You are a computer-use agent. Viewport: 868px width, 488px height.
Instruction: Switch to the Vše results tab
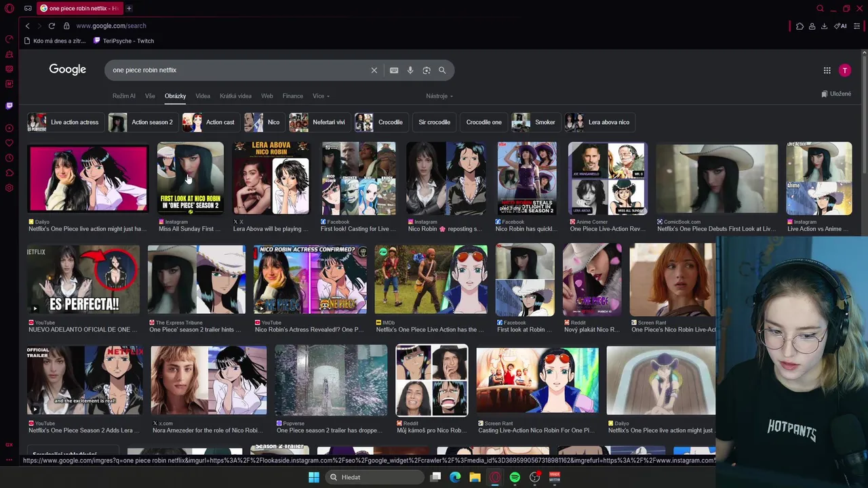[150, 96]
